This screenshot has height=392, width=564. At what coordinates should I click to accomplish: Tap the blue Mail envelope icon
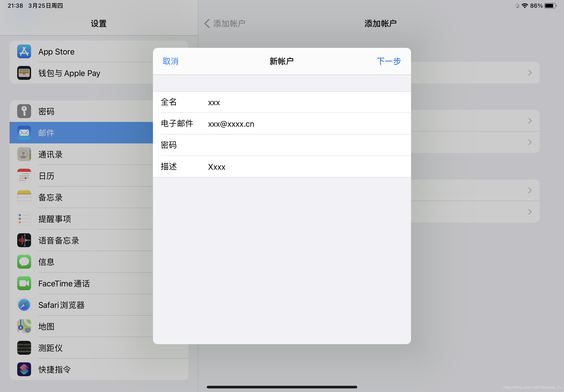click(24, 133)
